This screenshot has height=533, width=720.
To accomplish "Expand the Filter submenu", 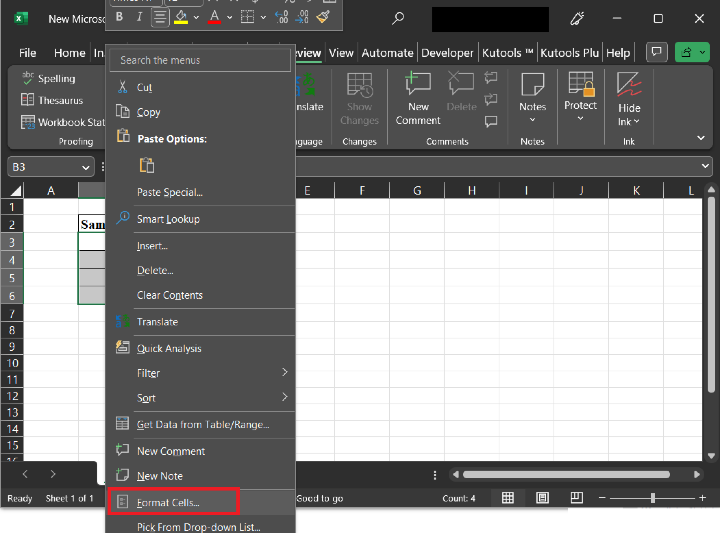I will coord(200,373).
